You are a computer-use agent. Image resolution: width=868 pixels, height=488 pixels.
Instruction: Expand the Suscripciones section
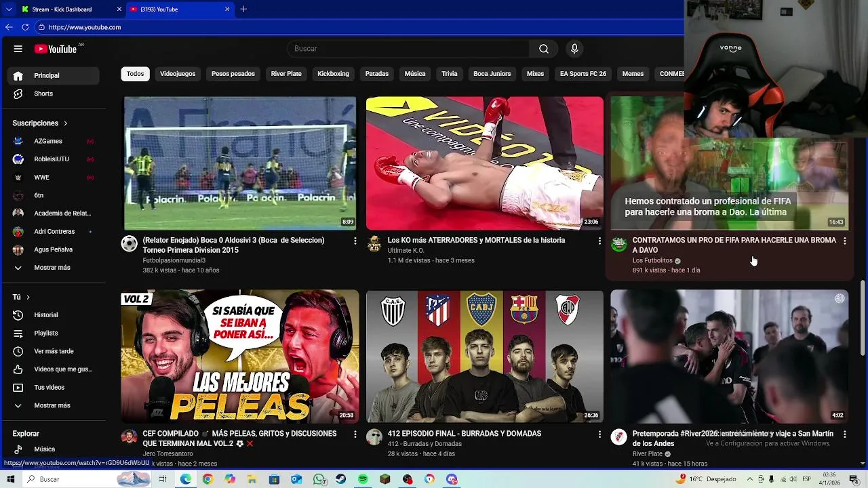coord(40,123)
